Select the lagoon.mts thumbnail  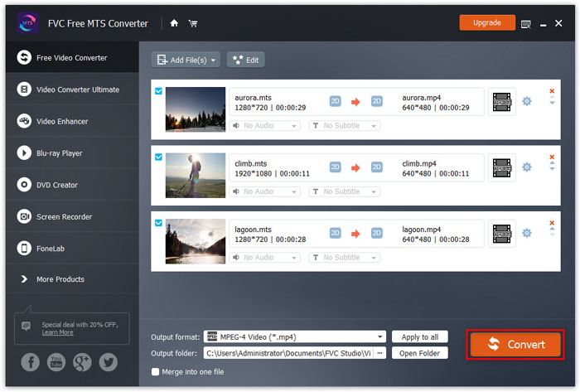196,241
